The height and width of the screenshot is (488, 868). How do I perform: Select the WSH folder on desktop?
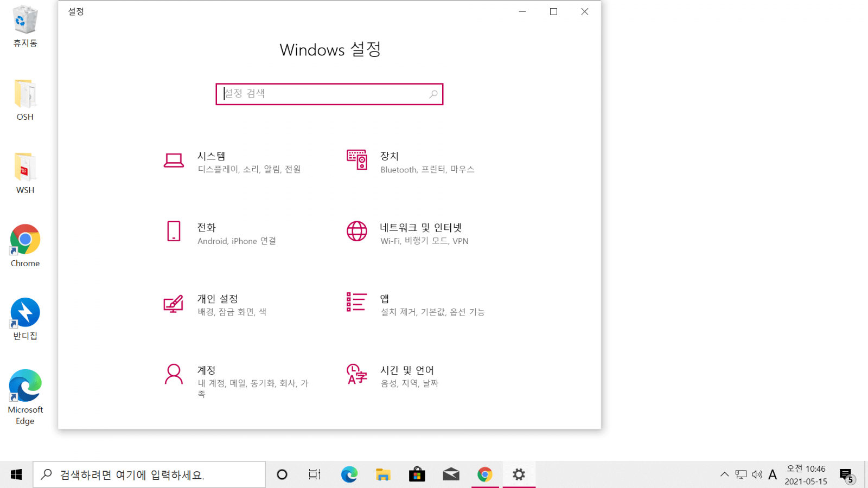(25, 173)
